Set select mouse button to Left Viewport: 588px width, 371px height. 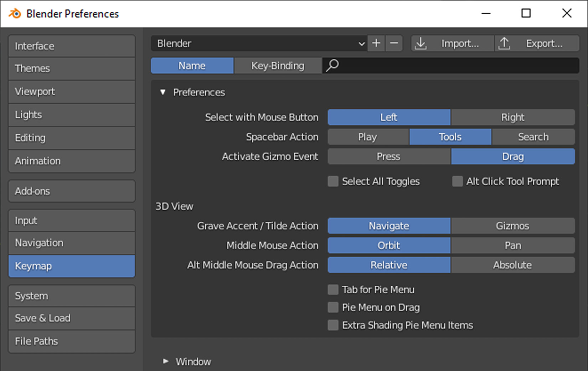pos(389,117)
